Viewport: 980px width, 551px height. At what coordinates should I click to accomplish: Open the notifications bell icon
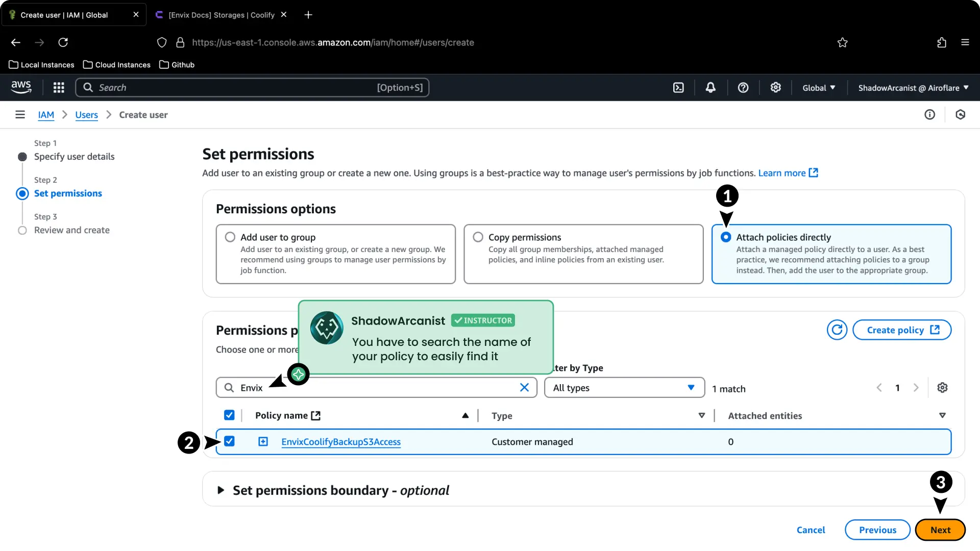[710, 87]
